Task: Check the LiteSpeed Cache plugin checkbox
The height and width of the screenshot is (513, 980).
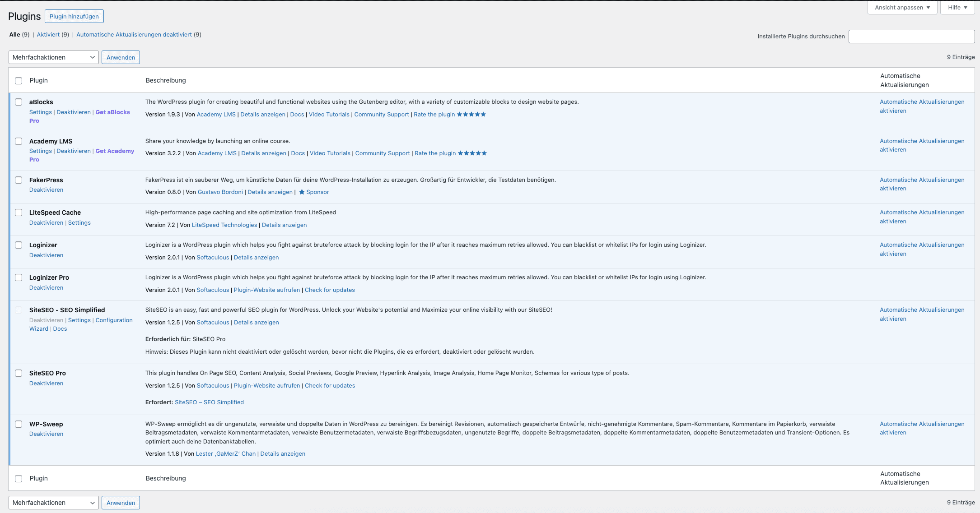Action: pyautogui.click(x=19, y=213)
